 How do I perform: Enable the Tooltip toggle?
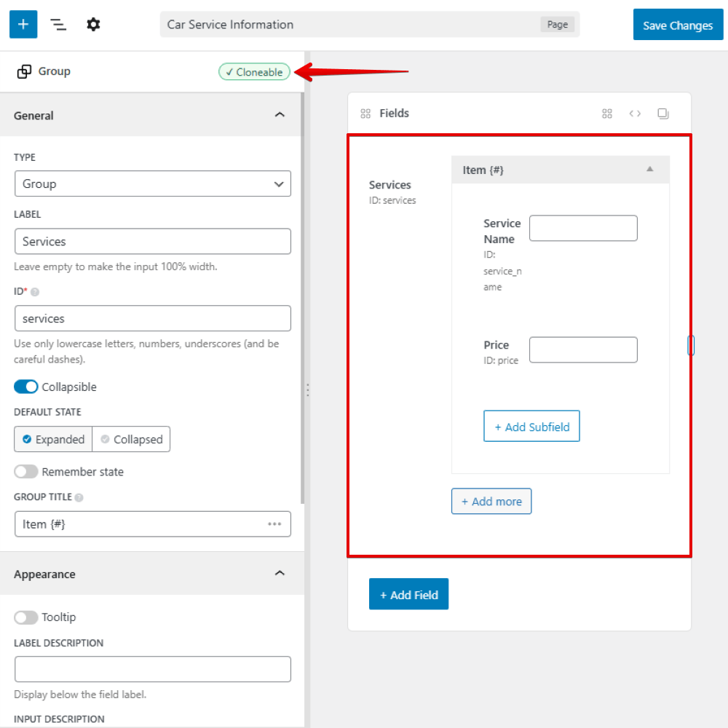tap(26, 617)
